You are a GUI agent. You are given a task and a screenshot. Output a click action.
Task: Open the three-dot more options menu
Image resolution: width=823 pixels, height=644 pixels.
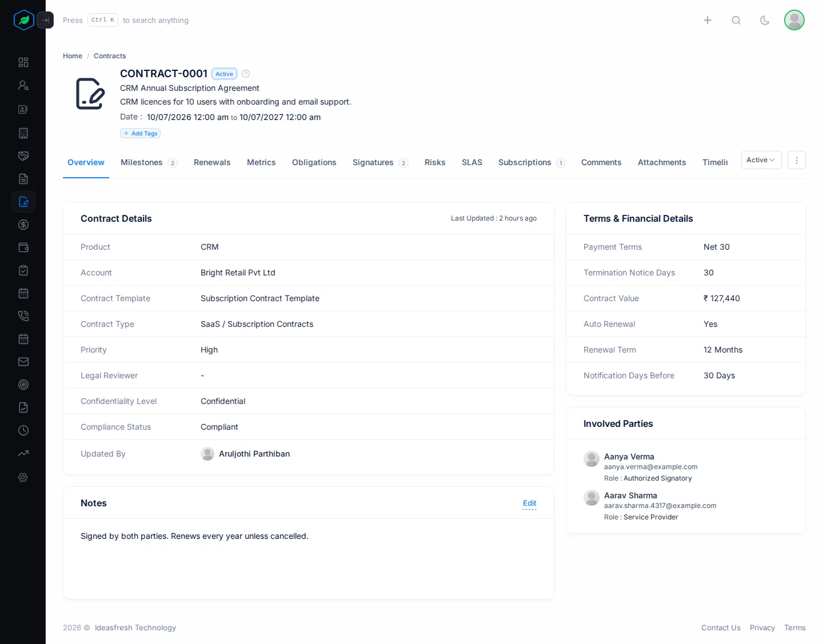(x=797, y=160)
